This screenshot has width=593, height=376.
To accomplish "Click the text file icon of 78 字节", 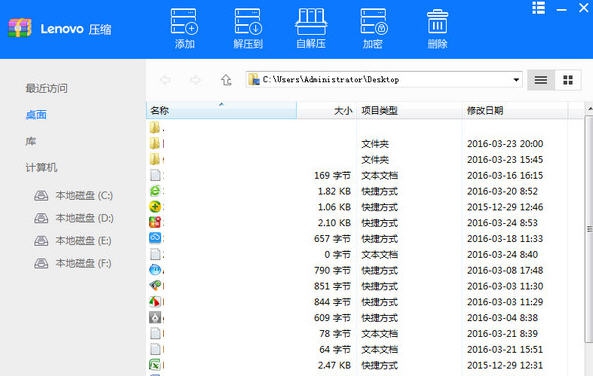I will (x=155, y=333).
